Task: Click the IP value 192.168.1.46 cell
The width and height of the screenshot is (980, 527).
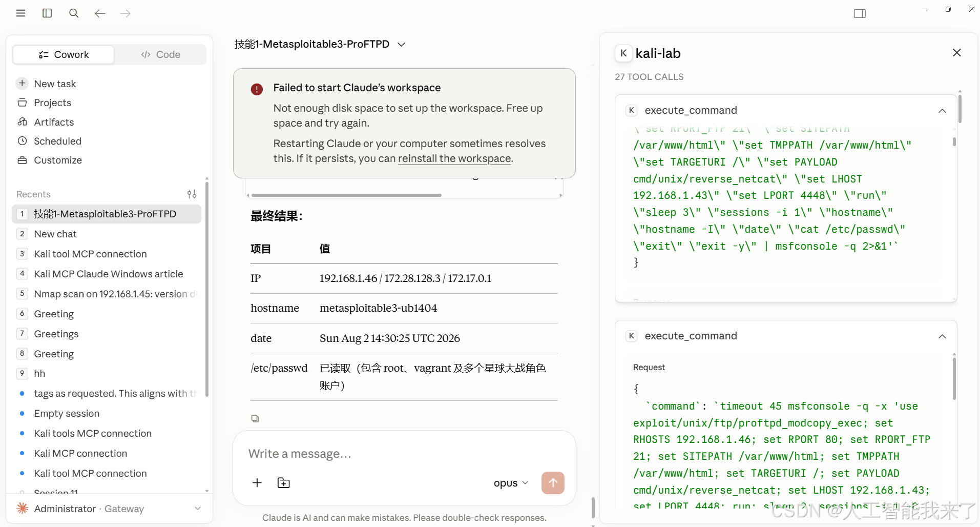Action: coord(405,278)
